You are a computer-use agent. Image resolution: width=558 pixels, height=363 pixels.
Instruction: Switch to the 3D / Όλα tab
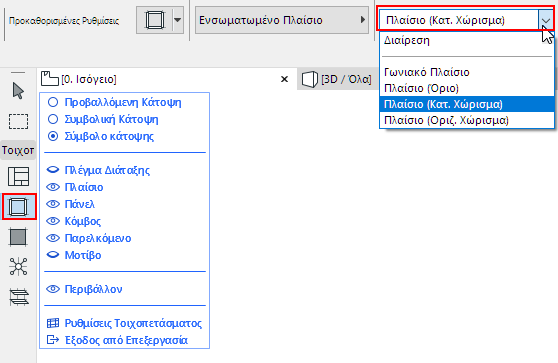click(x=336, y=79)
